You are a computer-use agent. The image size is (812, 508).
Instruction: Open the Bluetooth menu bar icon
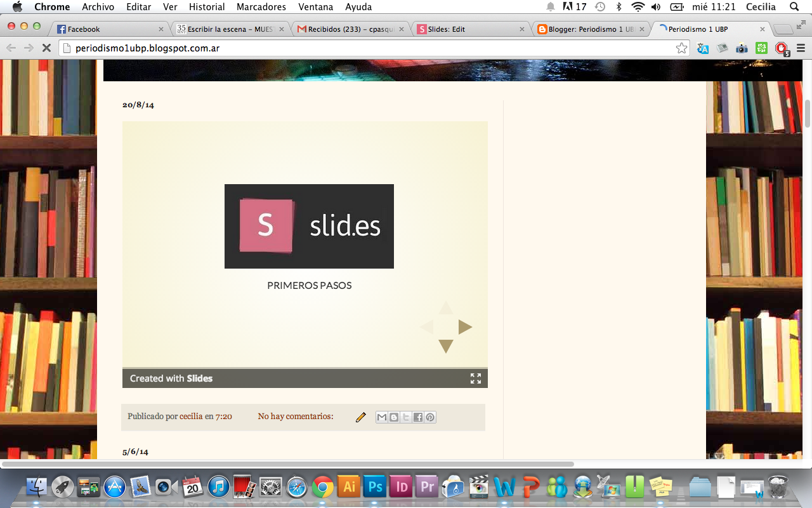point(619,7)
